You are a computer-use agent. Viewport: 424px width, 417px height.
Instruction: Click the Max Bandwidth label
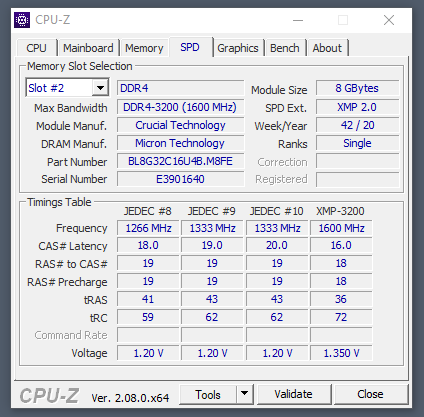pos(71,108)
